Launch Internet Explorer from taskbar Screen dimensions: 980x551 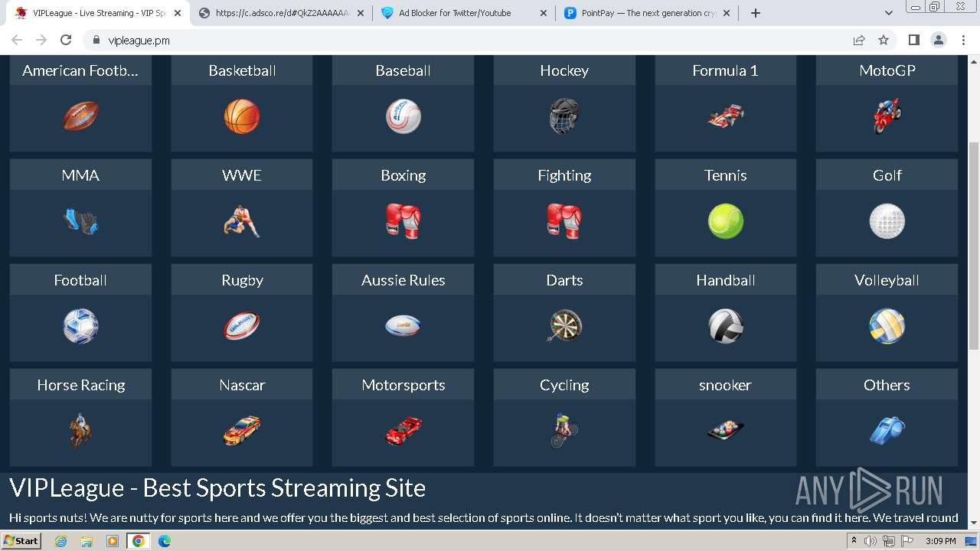60,541
